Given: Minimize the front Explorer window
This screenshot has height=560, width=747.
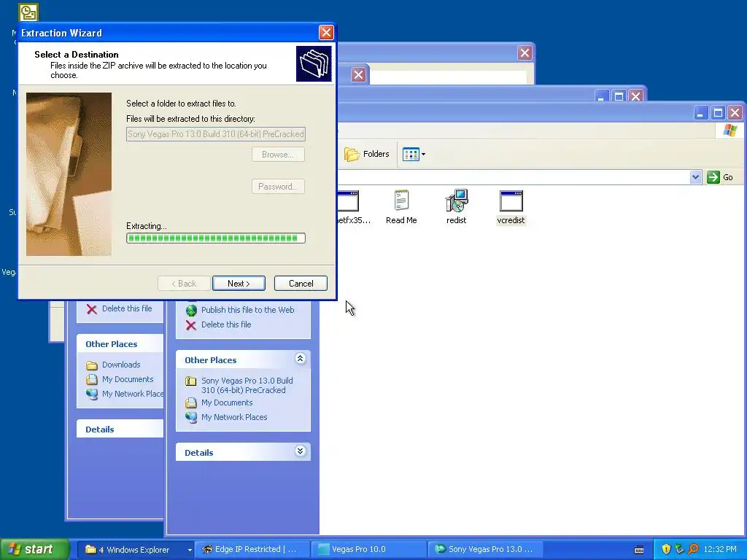Looking at the screenshot, I should [x=700, y=113].
